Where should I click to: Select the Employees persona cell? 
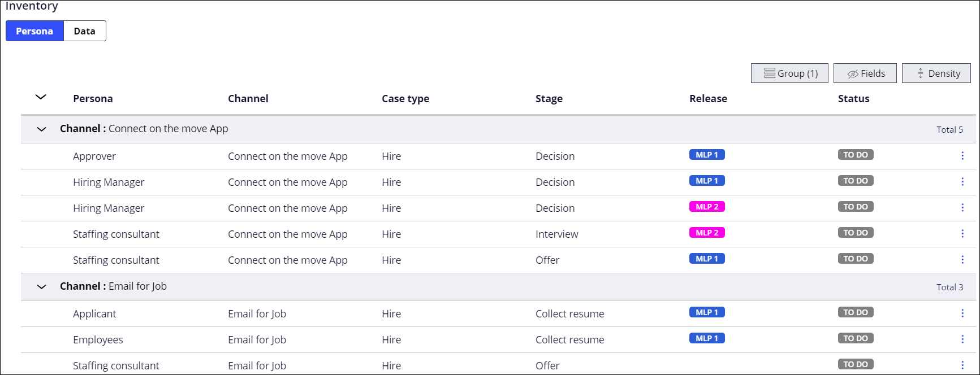coord(98,340)
